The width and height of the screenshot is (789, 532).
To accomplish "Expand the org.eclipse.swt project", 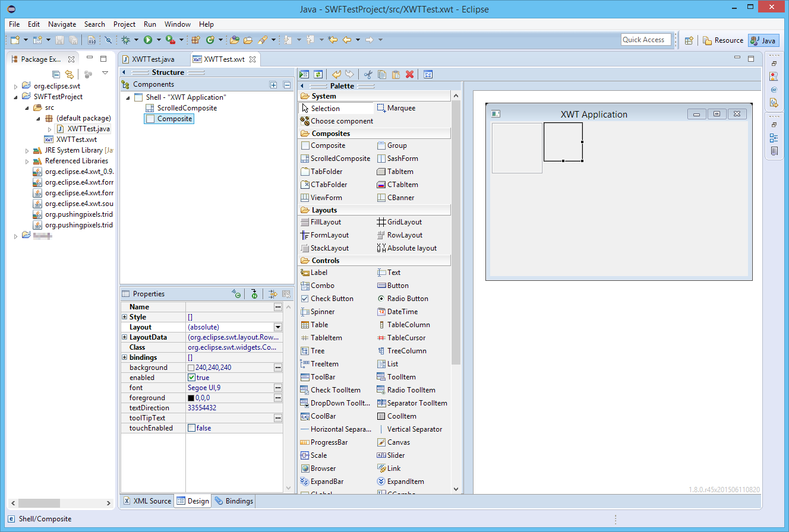I will pyautogui.click(x=16, y=86).
